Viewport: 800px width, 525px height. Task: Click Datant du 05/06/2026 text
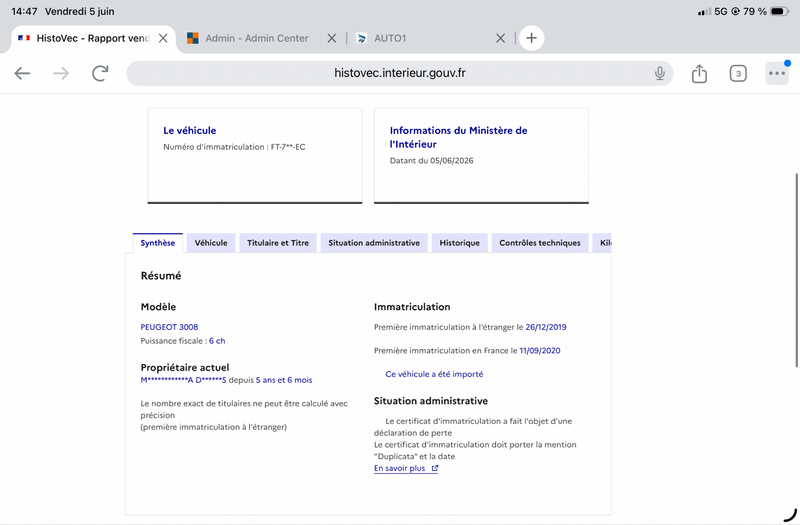pyautogui.click(x=432, y=161)
